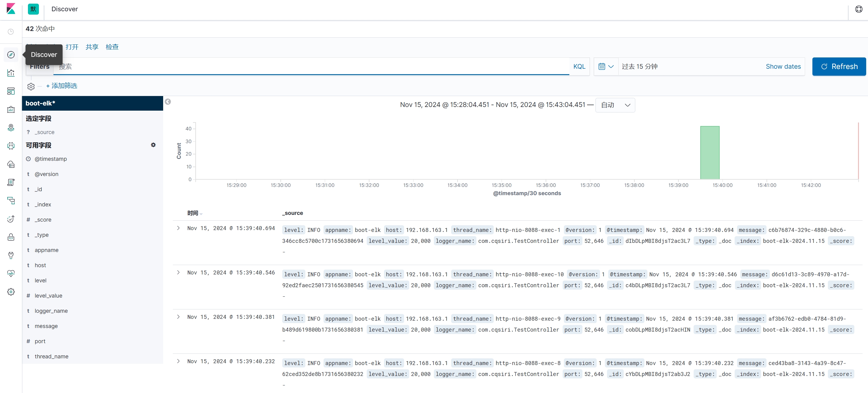Open Management gear icon in sidebar
The width and height of the screenshot is (868, 393).
coord(11,291)
